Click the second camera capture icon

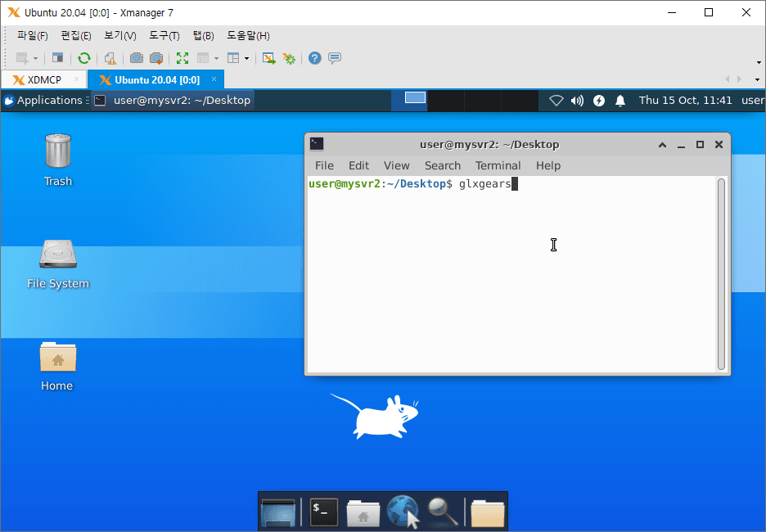pyautogui.click(x=156, y=58)
